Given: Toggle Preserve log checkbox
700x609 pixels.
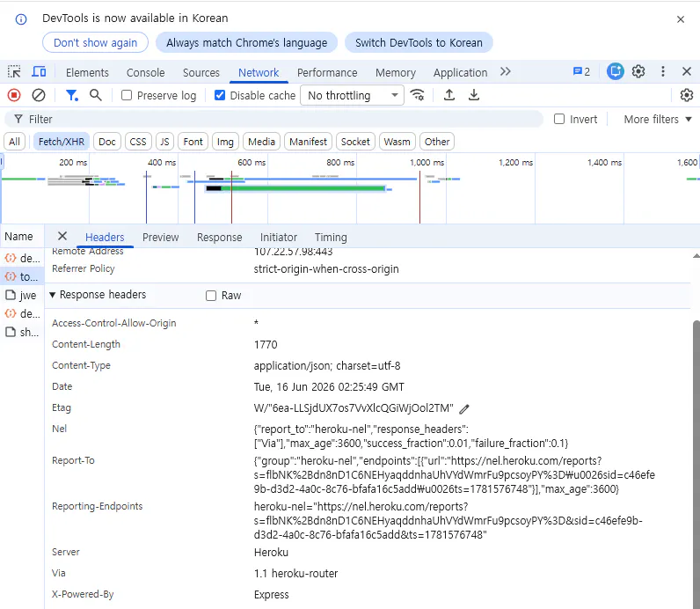Looking at the screenshot, I should pos(127,95).
